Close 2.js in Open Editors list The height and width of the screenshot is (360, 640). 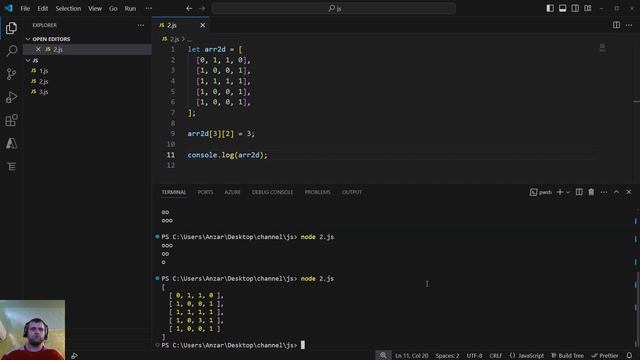coord(38,49)
